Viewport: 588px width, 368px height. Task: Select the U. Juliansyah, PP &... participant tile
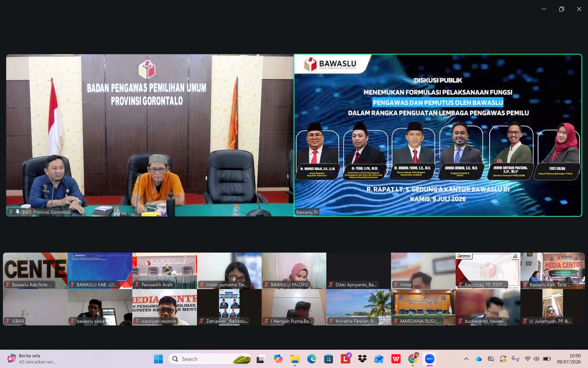pos(553,307)
